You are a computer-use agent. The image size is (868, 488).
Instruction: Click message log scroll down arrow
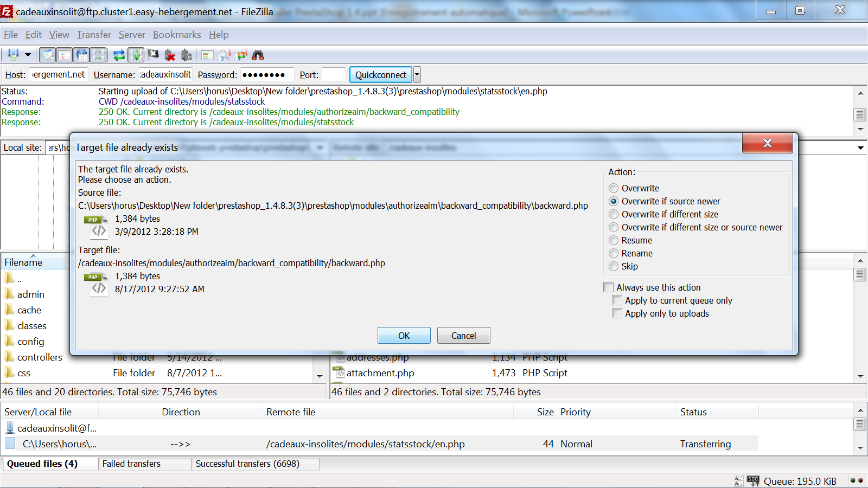click(x=860, y=130)
